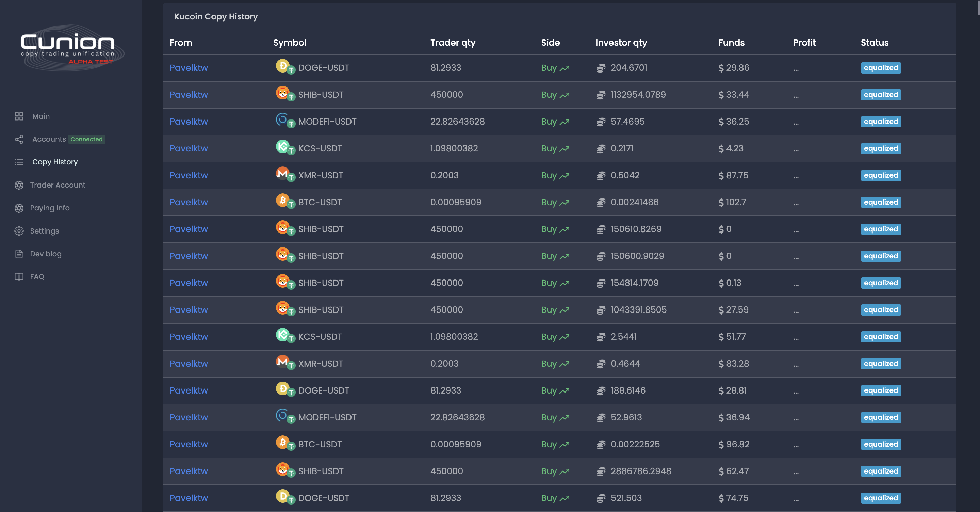The image size is (980, 512).
Task: Click the Symbol column header
Action: (x=290, y=43)
